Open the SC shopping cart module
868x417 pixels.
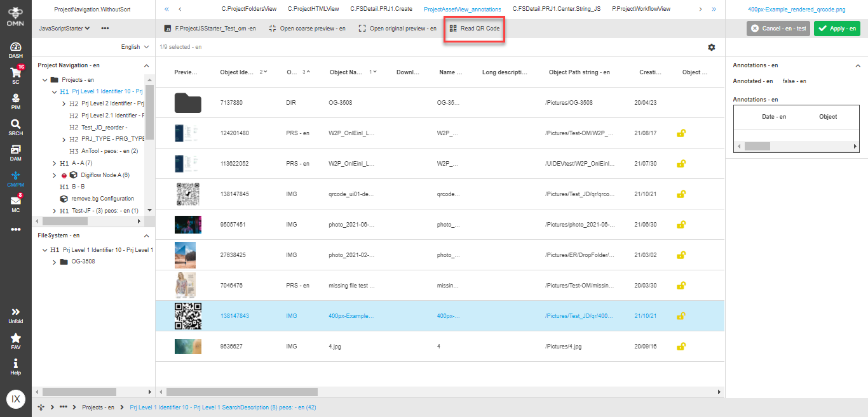(15, 72)
